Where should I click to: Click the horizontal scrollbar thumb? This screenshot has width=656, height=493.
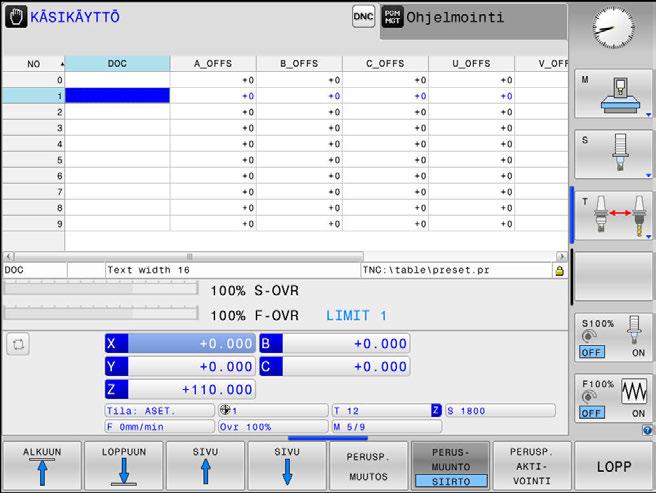[189, 256]
